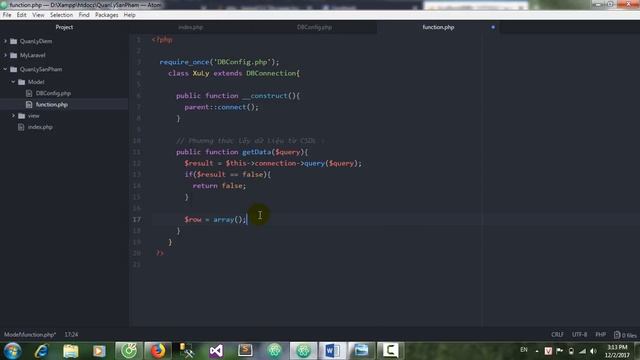Place cursor on line number 17
This screenshot has height=360, width=640.
pyautogui.click(x=136, y=220)
